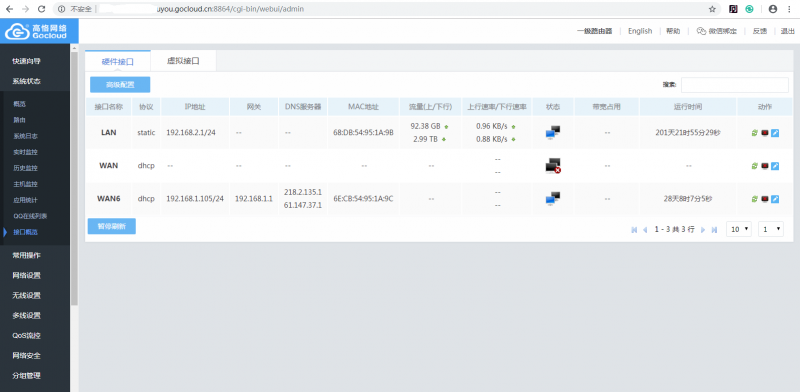The image size is (800, 392).
Task: Click the 高级配置 button
Action: point(120,85)
